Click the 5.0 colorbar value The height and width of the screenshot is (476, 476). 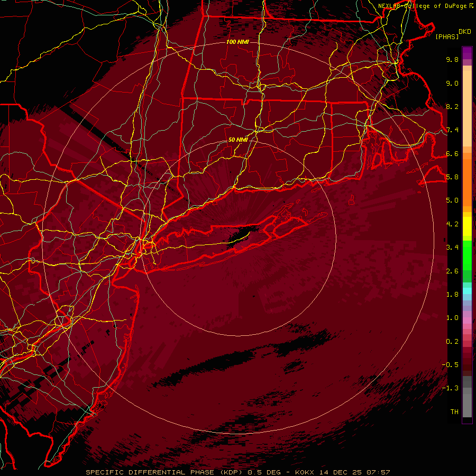pos(452,200)
